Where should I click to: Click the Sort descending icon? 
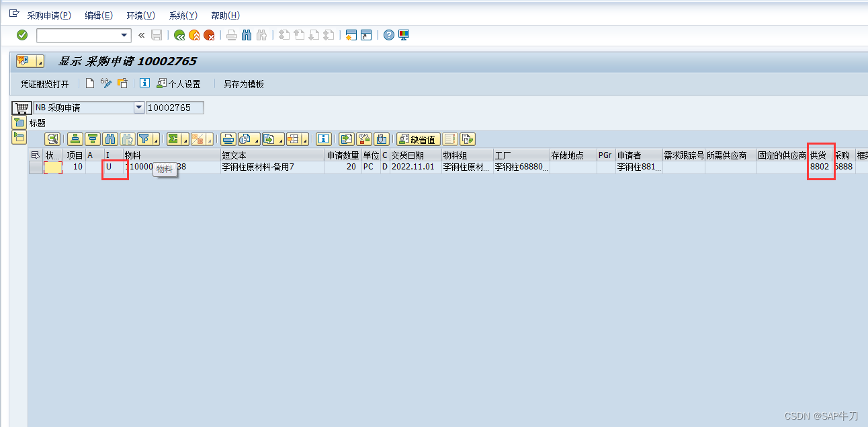click(93, 139)
